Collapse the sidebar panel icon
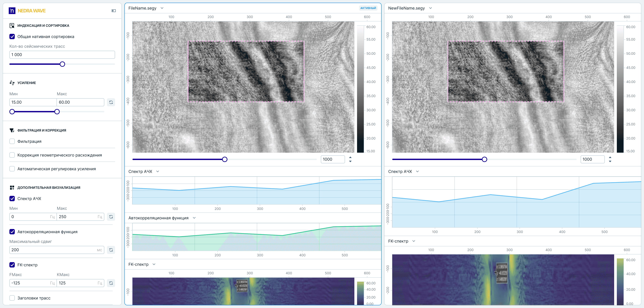Image resolution: width=644 pixels, height=308 pixels. [114, 11]
